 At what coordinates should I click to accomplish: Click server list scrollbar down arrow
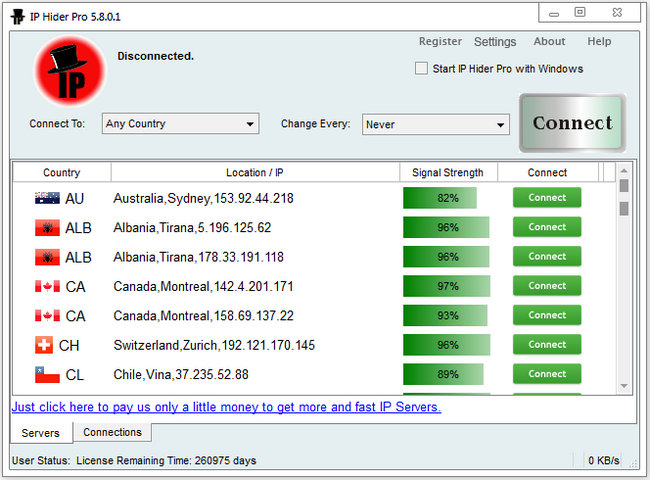[624, 386]
